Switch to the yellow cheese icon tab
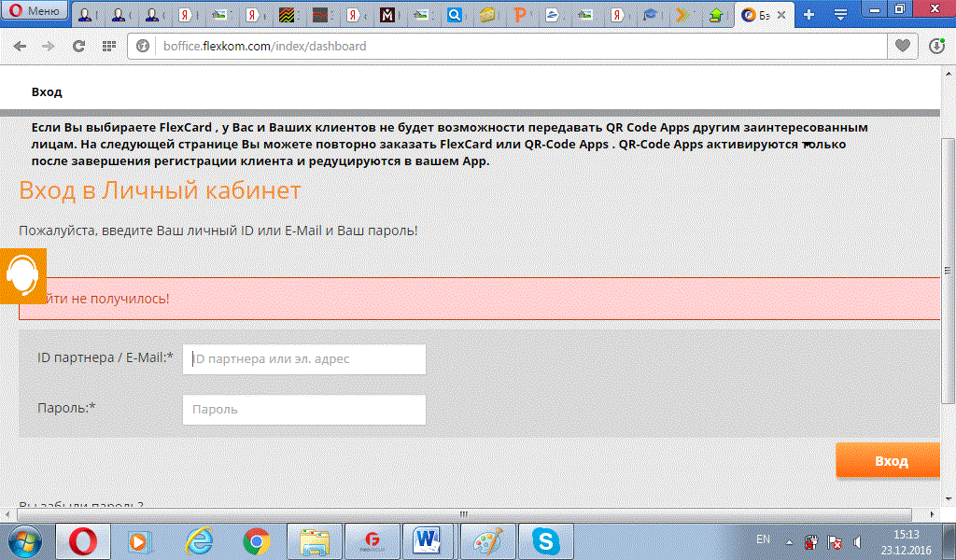Image resolution: width=956 pixels, height=560 pixels. click(x=487, y=15)
